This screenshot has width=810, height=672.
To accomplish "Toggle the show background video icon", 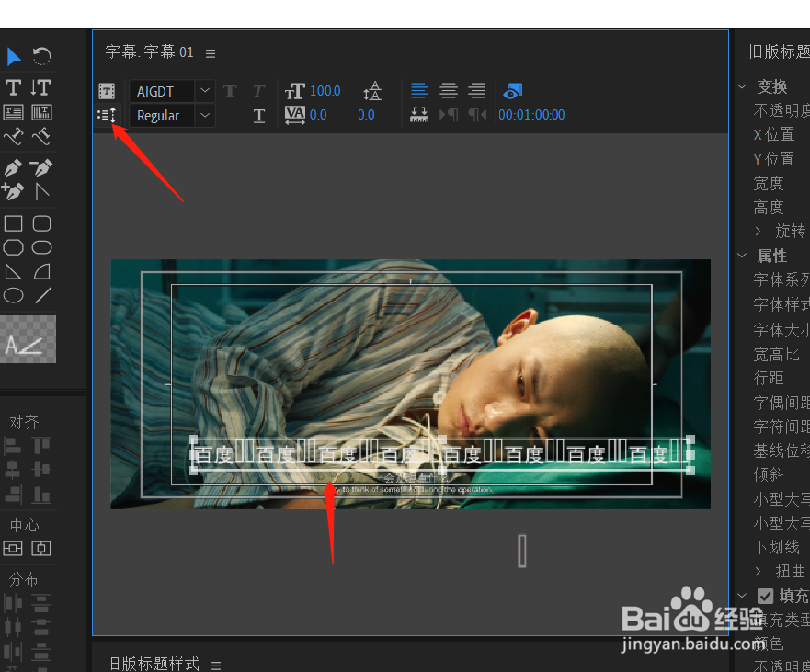I will 512,91.
